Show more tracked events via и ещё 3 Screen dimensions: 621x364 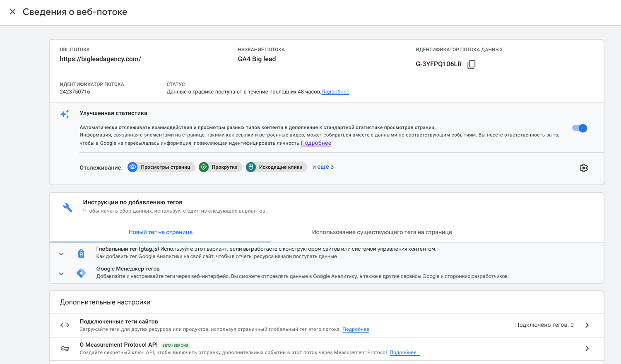[323, 167]
